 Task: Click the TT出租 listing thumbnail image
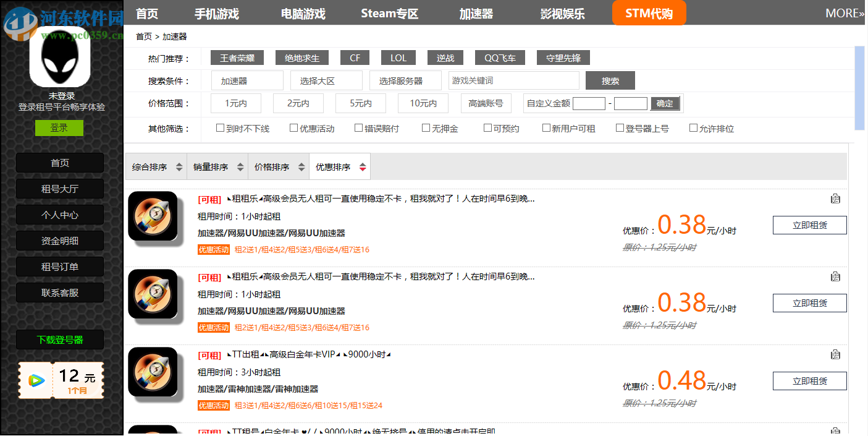point(154,372)
